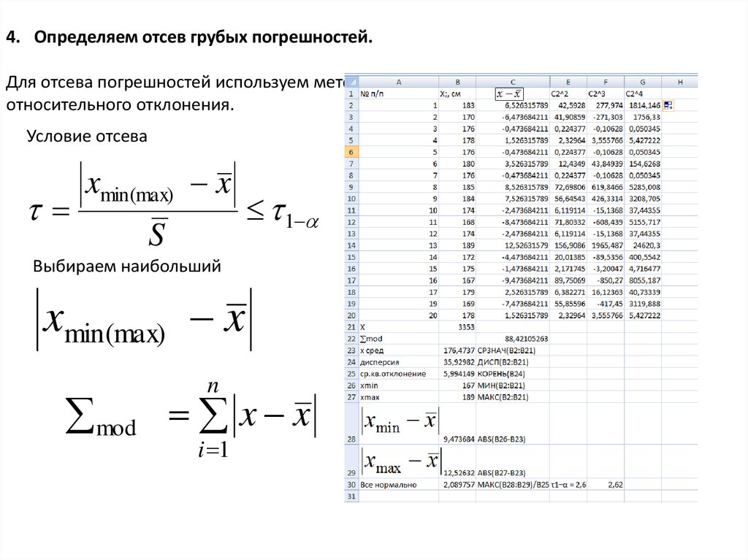Select column H header
This screenshot has width=748, height=560.
pos(679,82)
